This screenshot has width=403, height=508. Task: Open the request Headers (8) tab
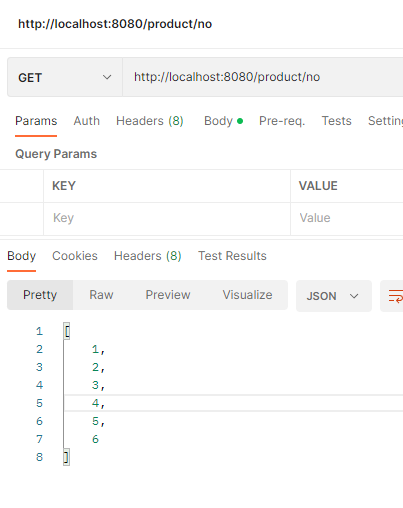pos(150,121)
